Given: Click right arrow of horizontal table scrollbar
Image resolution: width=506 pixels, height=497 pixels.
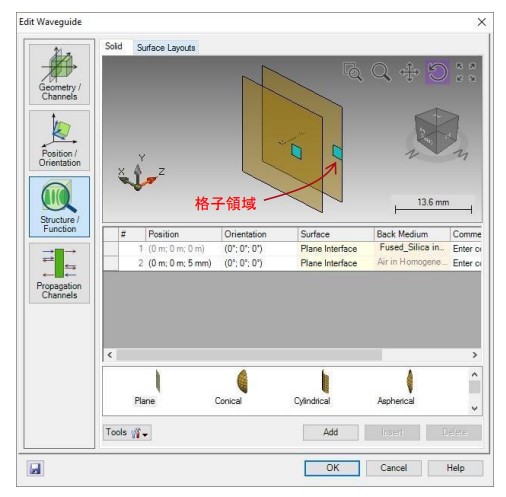Looking at the screenshot, I should click(475, 355).
